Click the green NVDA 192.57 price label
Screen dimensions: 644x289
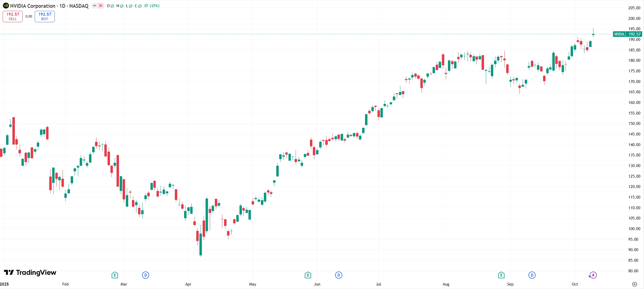[627, 34]
